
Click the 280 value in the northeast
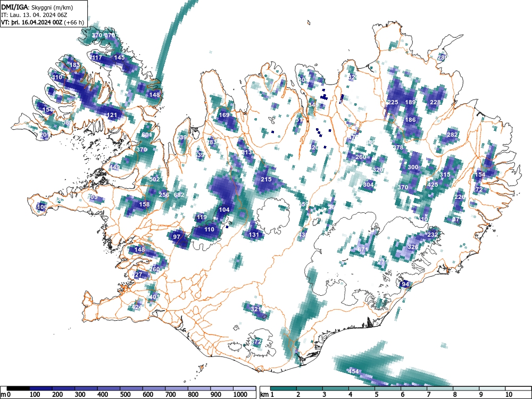pos(443,57)
